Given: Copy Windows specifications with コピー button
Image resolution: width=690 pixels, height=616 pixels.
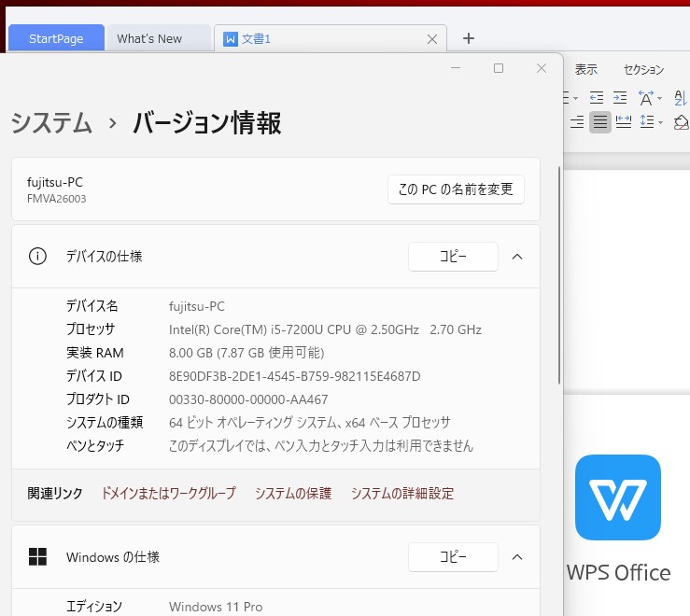Looking at the screenshot, I should (x=453, y=557).
